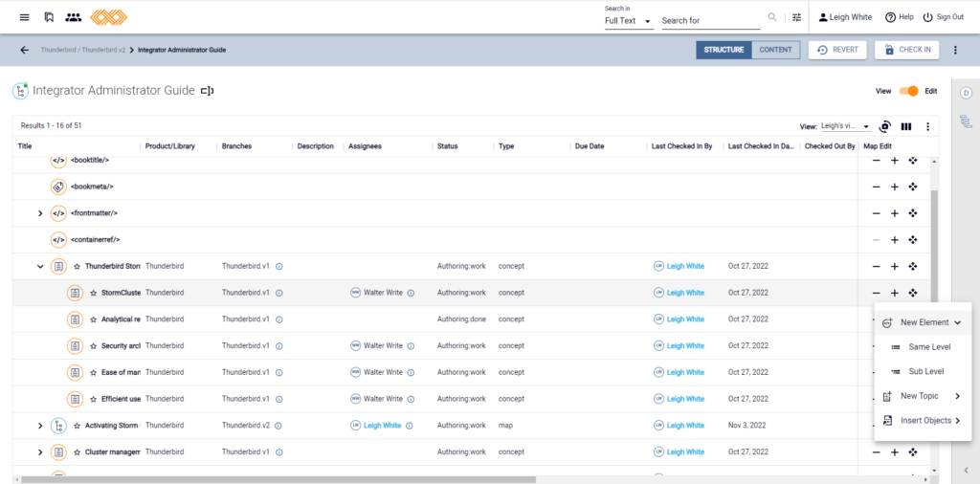Click the search magnifier icon
Screen dimensions: 980x484
[773, 17]
